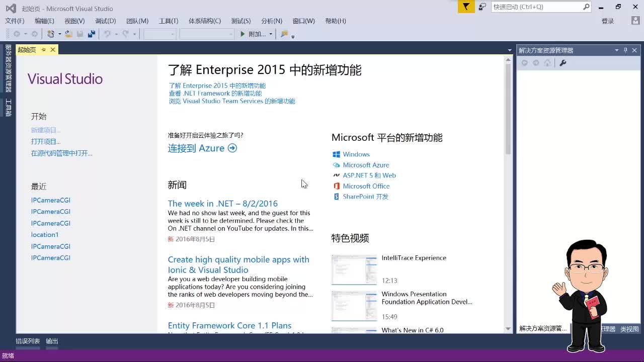
Task: Open the 调试(D) menu
Action: [x=106, y=21]
